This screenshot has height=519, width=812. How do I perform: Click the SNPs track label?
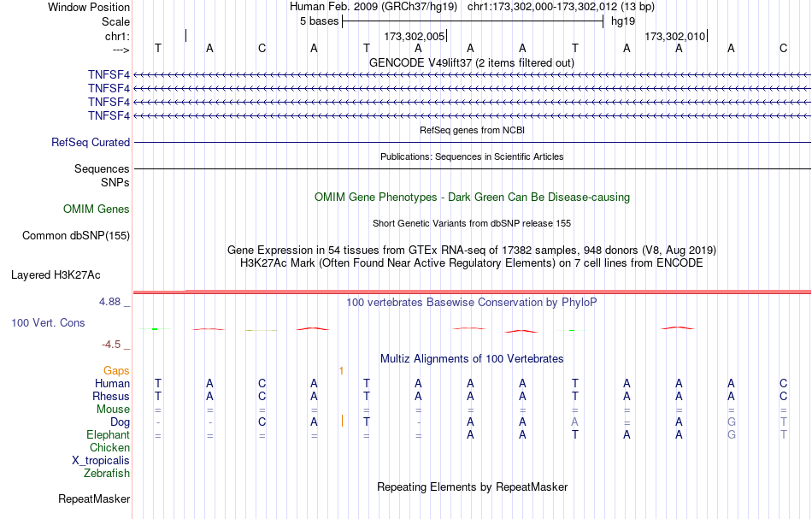115,182
